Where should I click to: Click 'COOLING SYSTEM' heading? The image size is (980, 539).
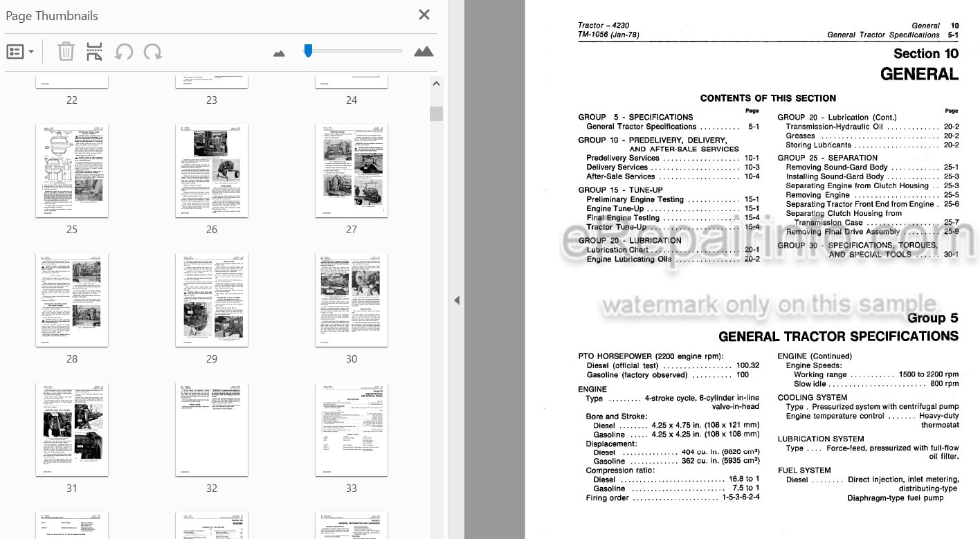point(812,398)
